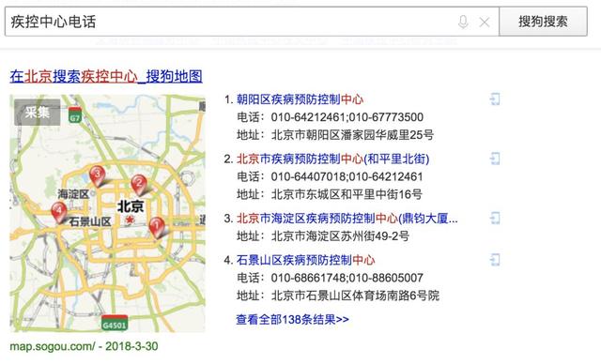Click address 北京市石景山区体育场南路6号院
601x364 pixels.
tap(355, 296)
